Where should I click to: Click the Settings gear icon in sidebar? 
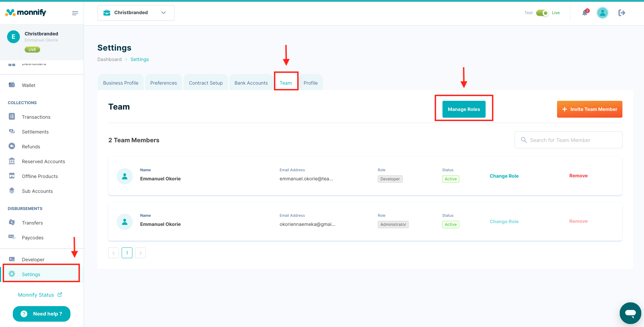12,274
